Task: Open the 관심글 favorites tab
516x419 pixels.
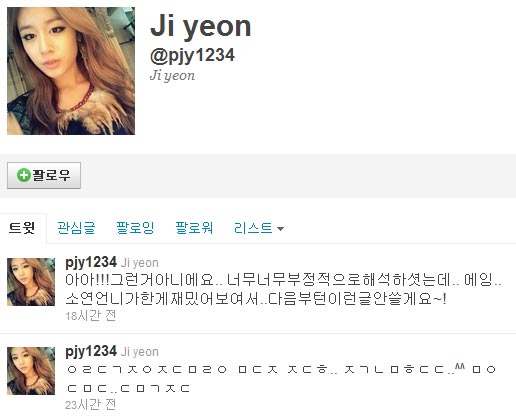Action: [76, 228]
